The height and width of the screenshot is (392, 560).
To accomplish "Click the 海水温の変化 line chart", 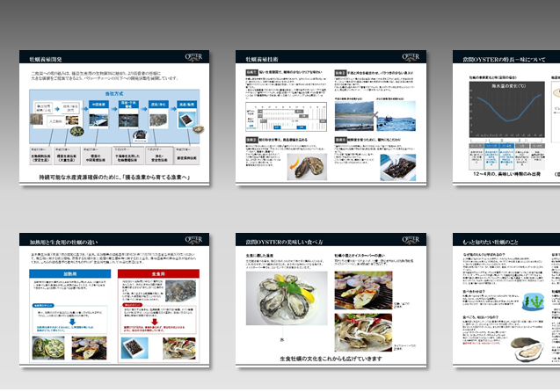I will [506, 110].
